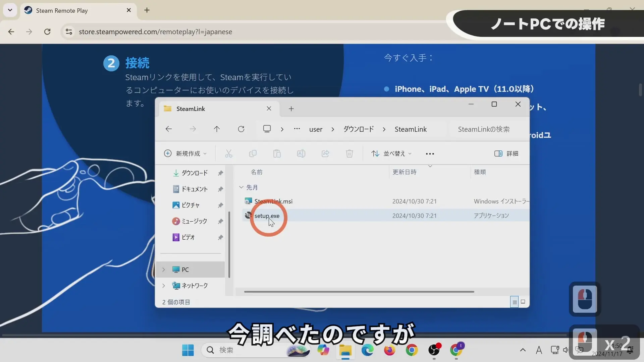Click the Paste icon in Explorer toolbar
Image resolution: width=644 pixels, height=362 pixels.
click(277, 154)
